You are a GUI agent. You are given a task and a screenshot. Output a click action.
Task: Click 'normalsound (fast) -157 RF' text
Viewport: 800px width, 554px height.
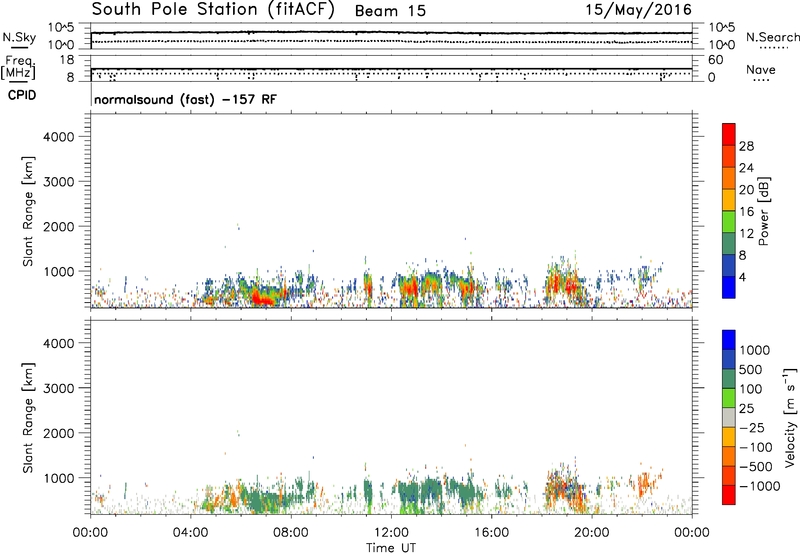(x=186, y=99)
